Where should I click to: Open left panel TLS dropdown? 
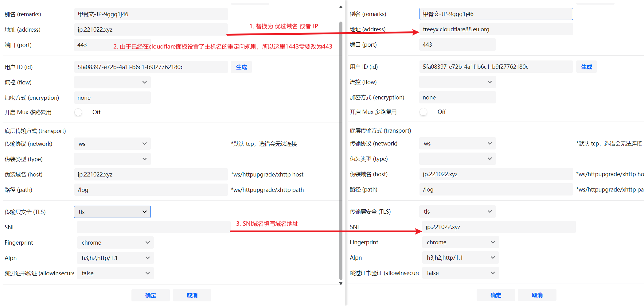[x=112, y=212]
